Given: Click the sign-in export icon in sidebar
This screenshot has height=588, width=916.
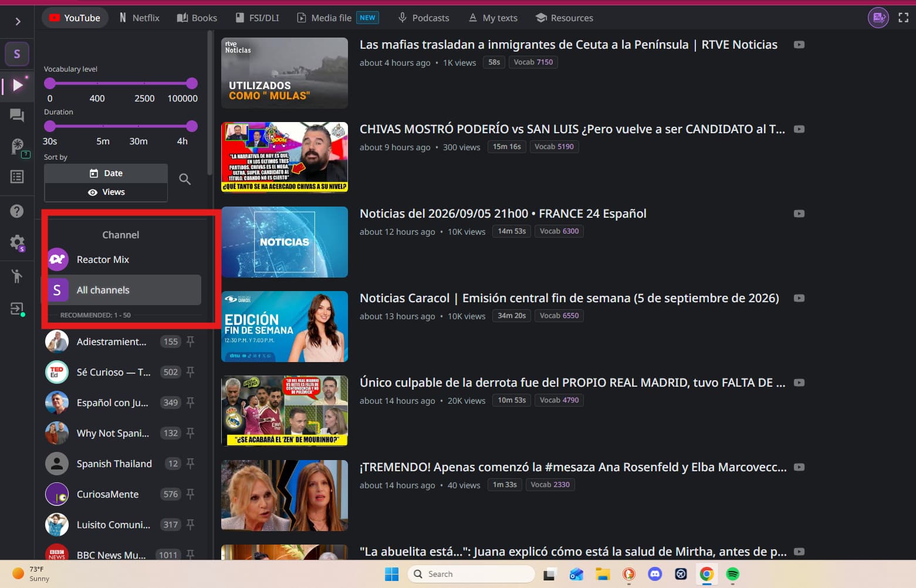Looking at the screenshot, I should point(17,309).
